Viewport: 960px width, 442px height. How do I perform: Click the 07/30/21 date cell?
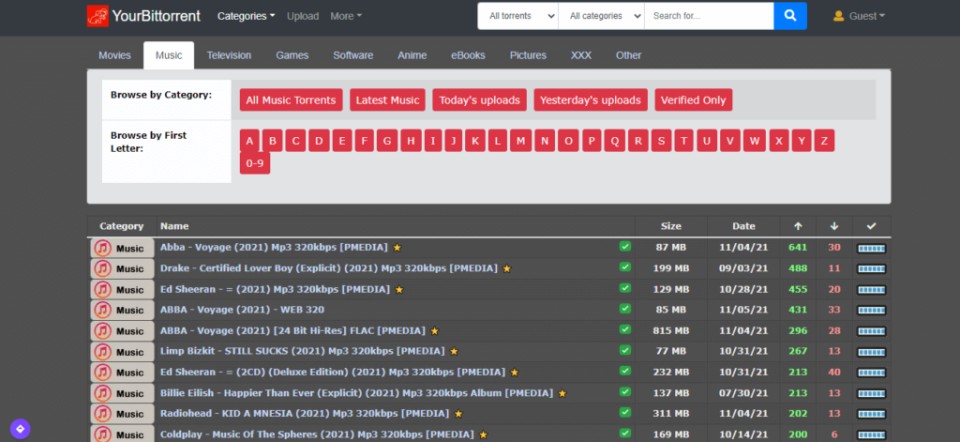[743, 393]
